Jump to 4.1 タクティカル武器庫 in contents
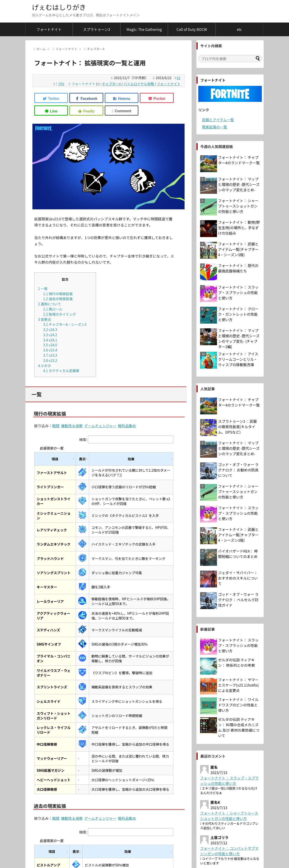Screen dimensions: 289x868 [x=61, y=371]
